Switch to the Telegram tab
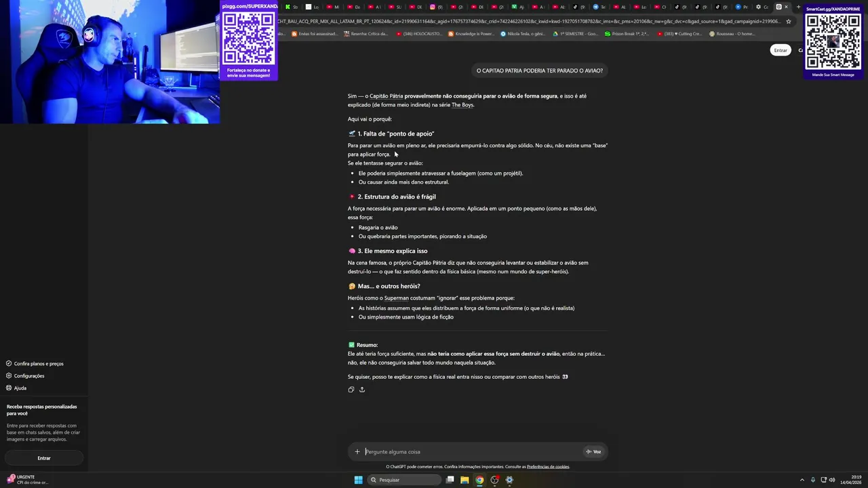Viewport: 868px width, 488px height. tap(599, 7)
